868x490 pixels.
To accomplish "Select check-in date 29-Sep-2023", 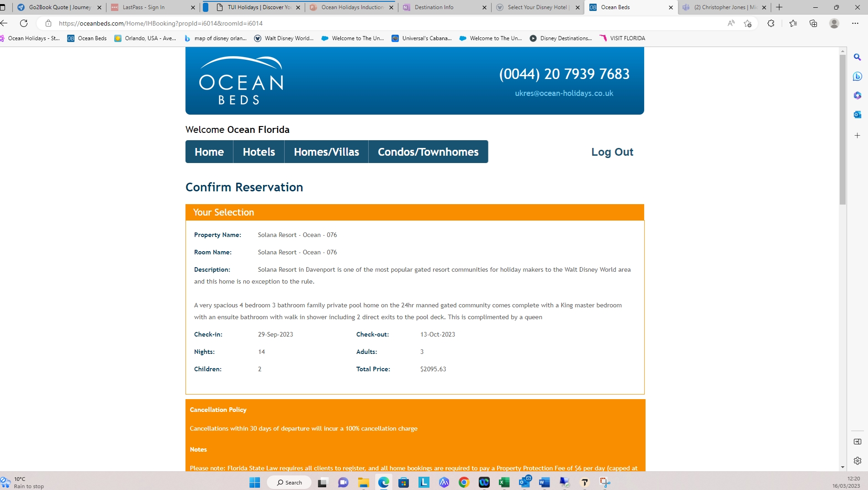I will [275, 334].
